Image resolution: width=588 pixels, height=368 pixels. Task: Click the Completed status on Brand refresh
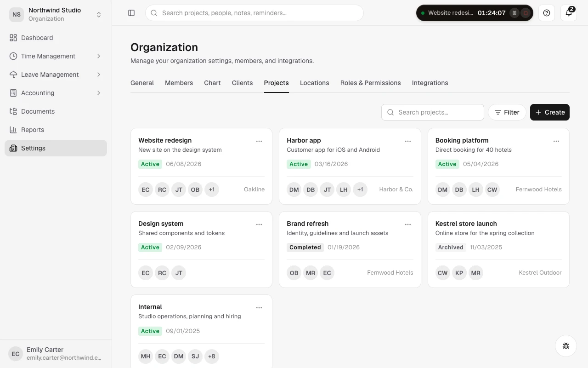pos(305,247)
